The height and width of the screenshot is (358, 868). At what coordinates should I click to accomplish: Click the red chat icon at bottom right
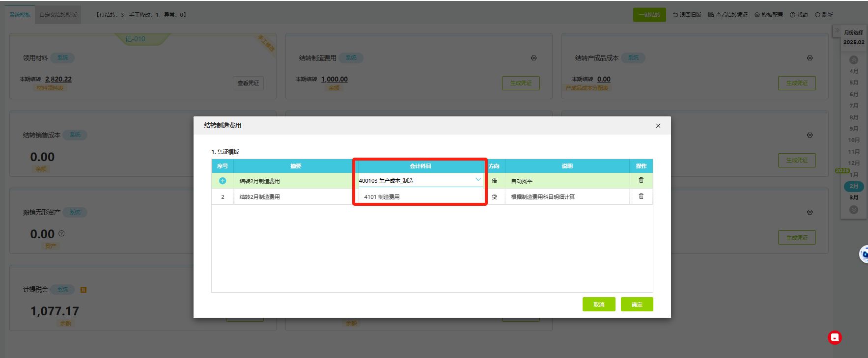[x=835, y=337]
